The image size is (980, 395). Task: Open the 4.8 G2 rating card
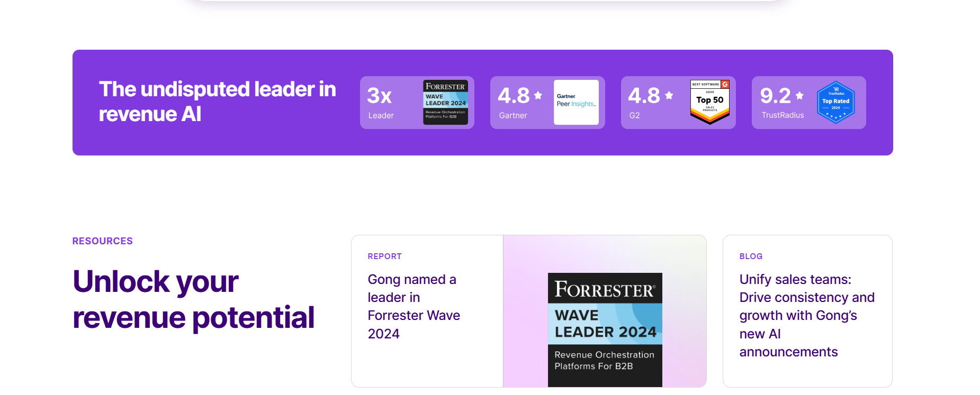[x=678, y=103]
